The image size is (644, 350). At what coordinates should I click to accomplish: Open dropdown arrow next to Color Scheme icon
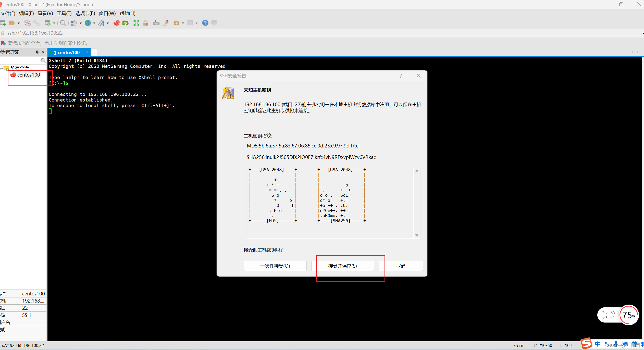tap(81, 23)
